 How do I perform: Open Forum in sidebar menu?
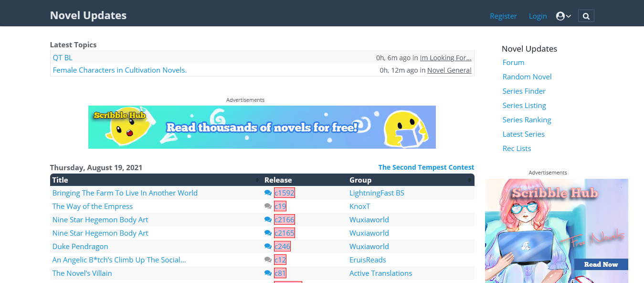[x=513, y=63]
